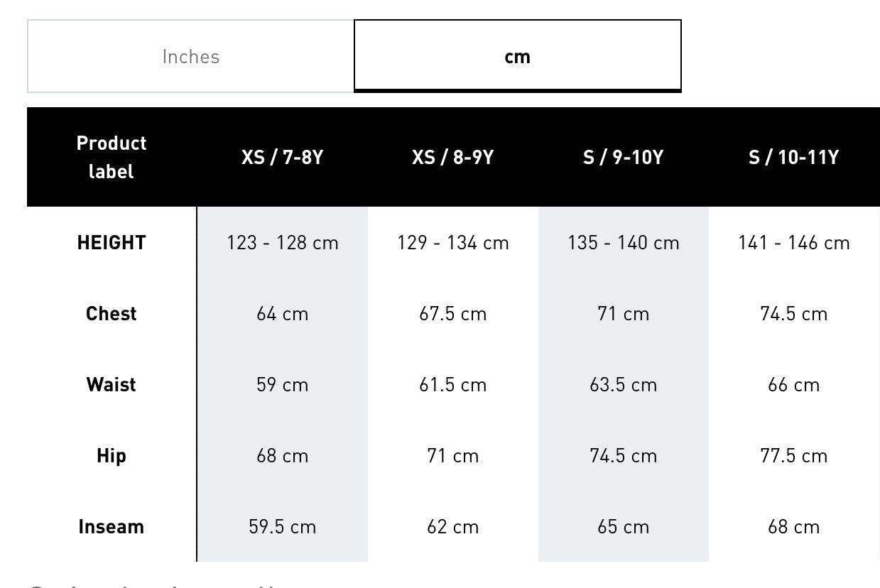
Task: Select the Inseam row label
Action: coord(111,527)
